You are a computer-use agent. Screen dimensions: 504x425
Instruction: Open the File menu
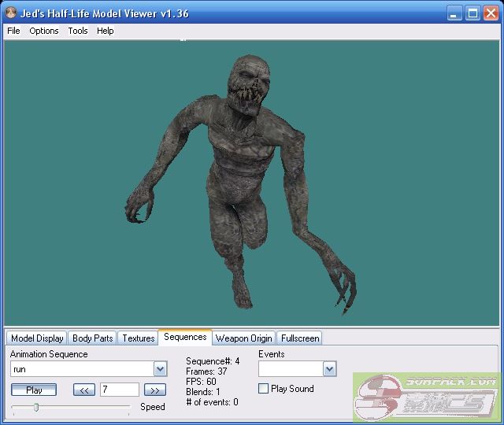(x=13, y=31)
